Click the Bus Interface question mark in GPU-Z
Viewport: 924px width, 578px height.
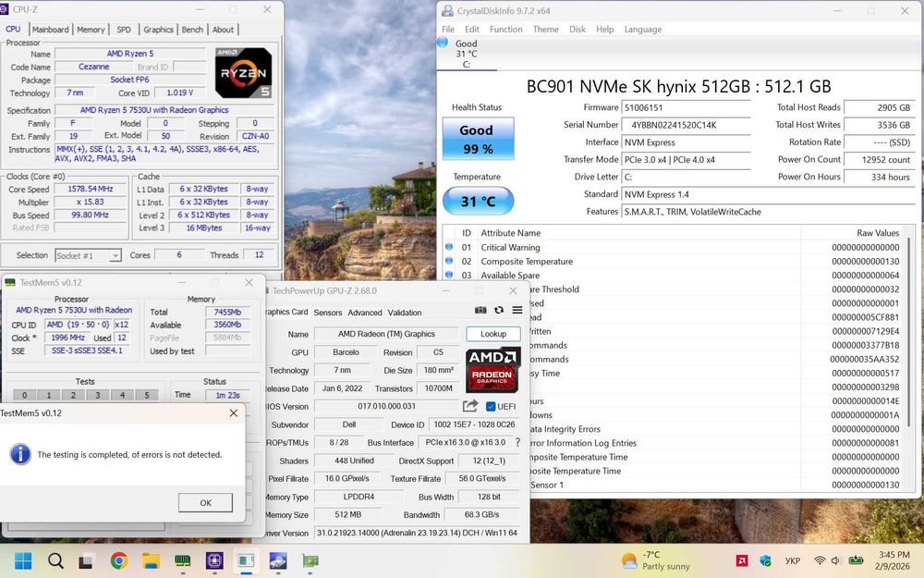tap(518, 442)
